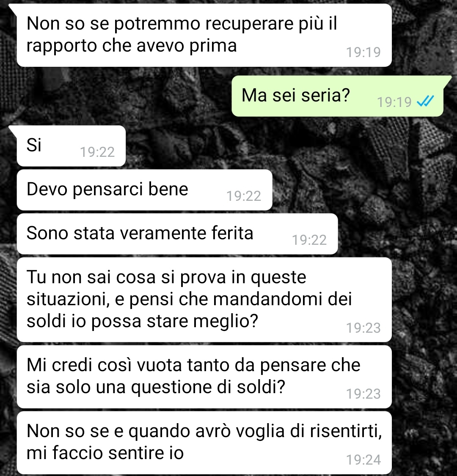Tap the text 'rapporto che avevo prima'
Screen dimensions: 457x476
(132, 46)
